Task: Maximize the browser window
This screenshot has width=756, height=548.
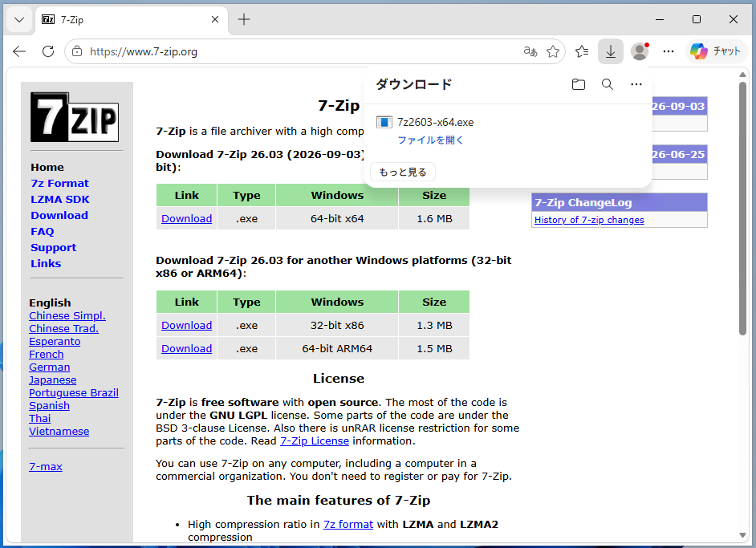Action: 697,19
